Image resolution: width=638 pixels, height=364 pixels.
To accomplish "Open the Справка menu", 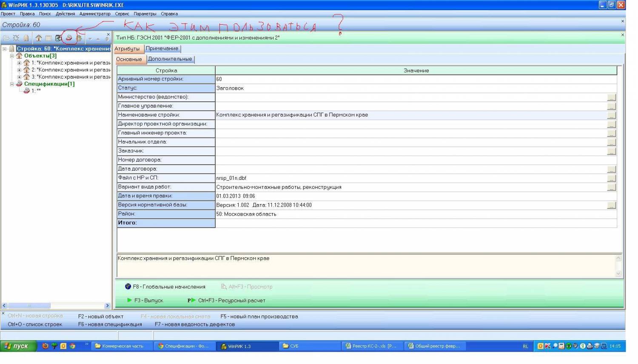I will tap(169, 14).
